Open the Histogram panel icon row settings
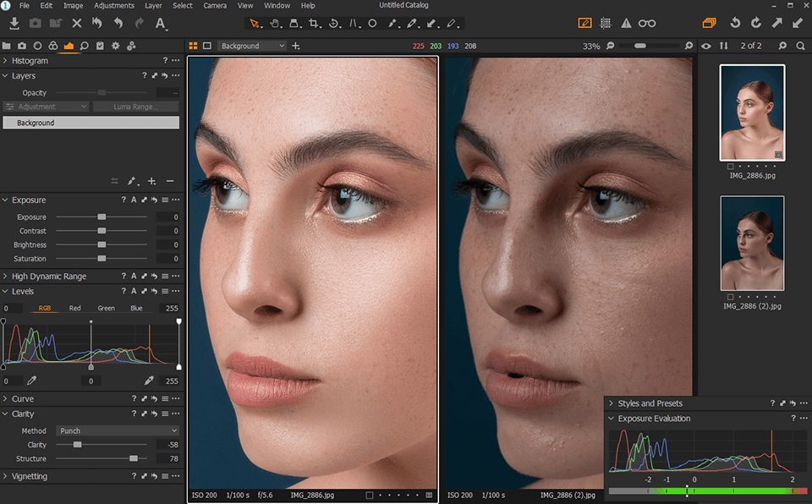812x504 pixels. click(x=175, y=60)
